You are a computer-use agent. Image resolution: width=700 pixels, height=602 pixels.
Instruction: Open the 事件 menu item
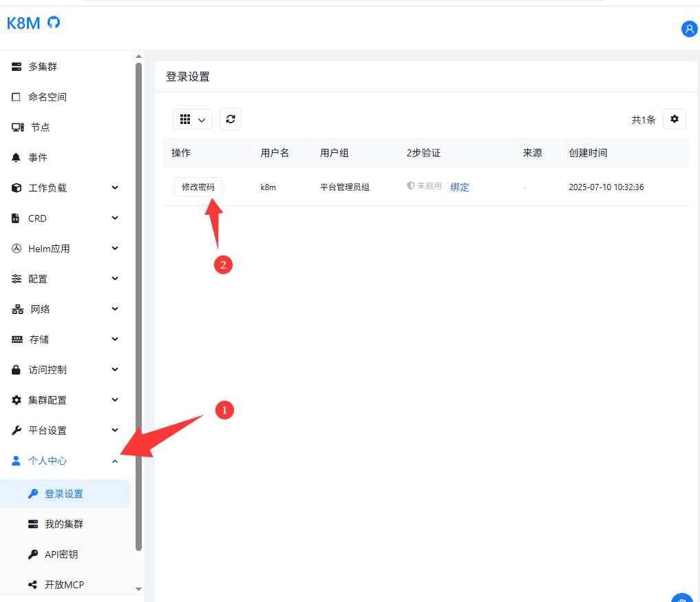[x=65, y=158]
